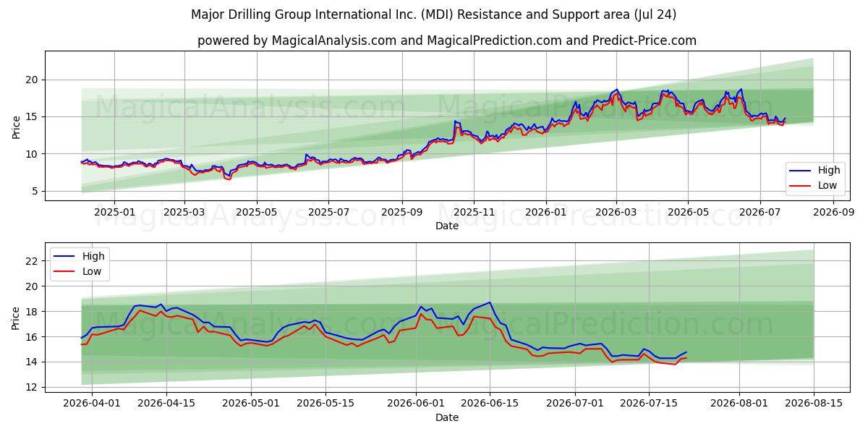Click the '20' y-axis tick in top chart
This screenshot has height=434, width=868.
point(33,80)
